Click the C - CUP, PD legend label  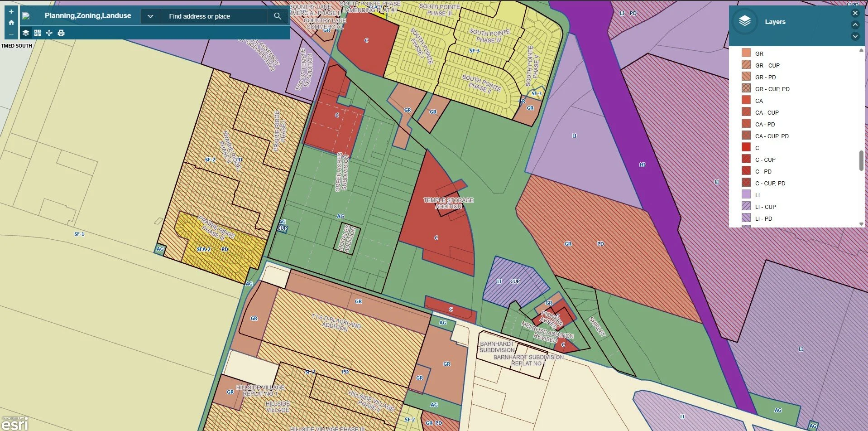click(x=770, y=183)
